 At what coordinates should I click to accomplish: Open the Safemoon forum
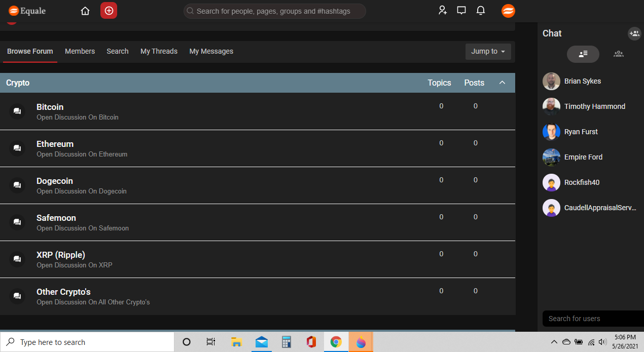(x=56, y=218)
